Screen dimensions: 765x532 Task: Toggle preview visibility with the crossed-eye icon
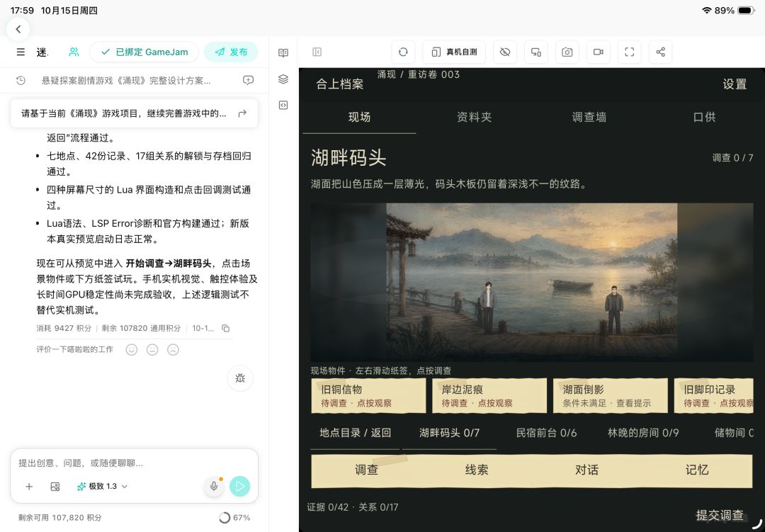click(505, 52)
